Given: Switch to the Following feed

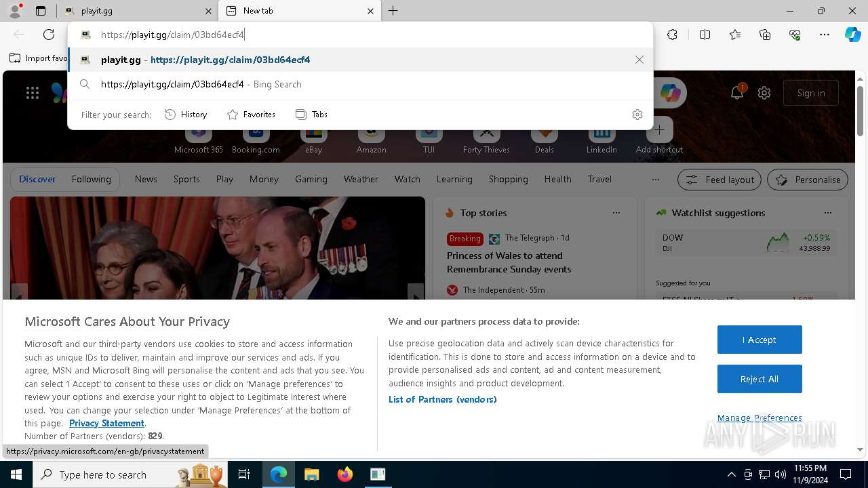Looking at the screenshot, I should click(91, 179).
